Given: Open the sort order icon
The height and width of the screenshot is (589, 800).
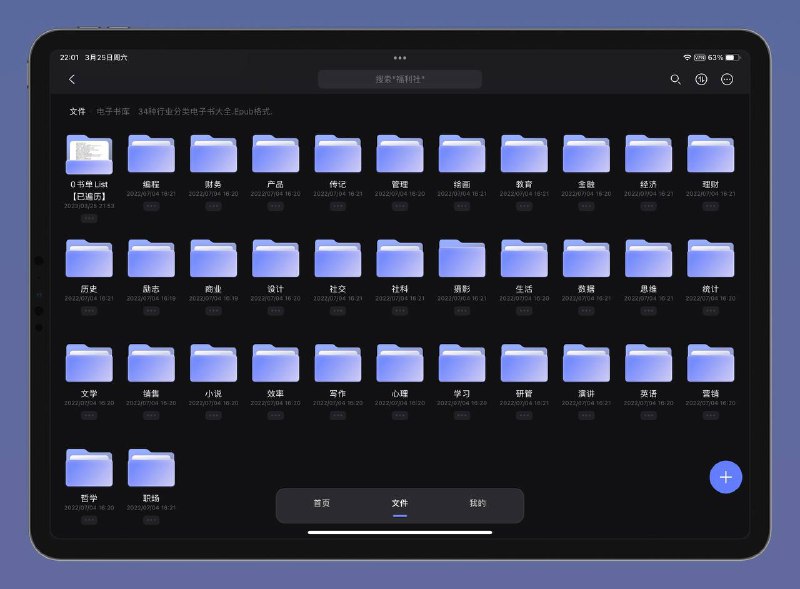Looking at the screenshot, I should tap(701, 79).
